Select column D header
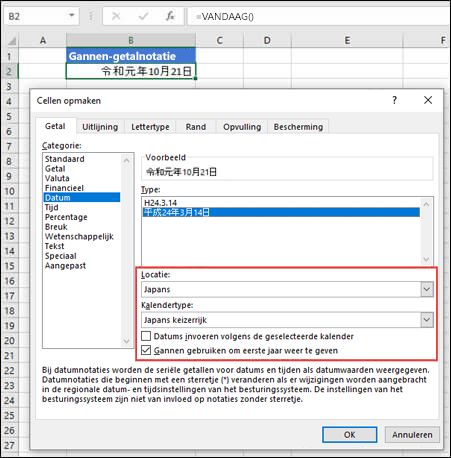This screenshot has width=451, height=458. (267, 40)
